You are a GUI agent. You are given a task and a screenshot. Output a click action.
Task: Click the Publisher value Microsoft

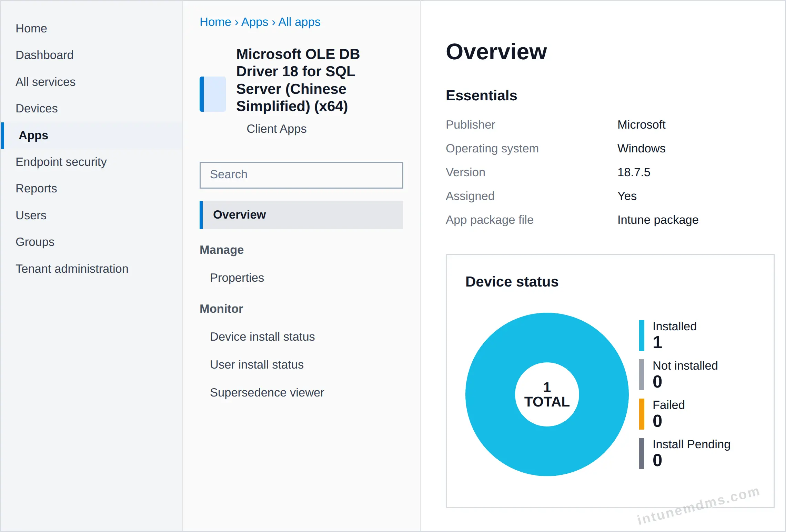point(641,125)
